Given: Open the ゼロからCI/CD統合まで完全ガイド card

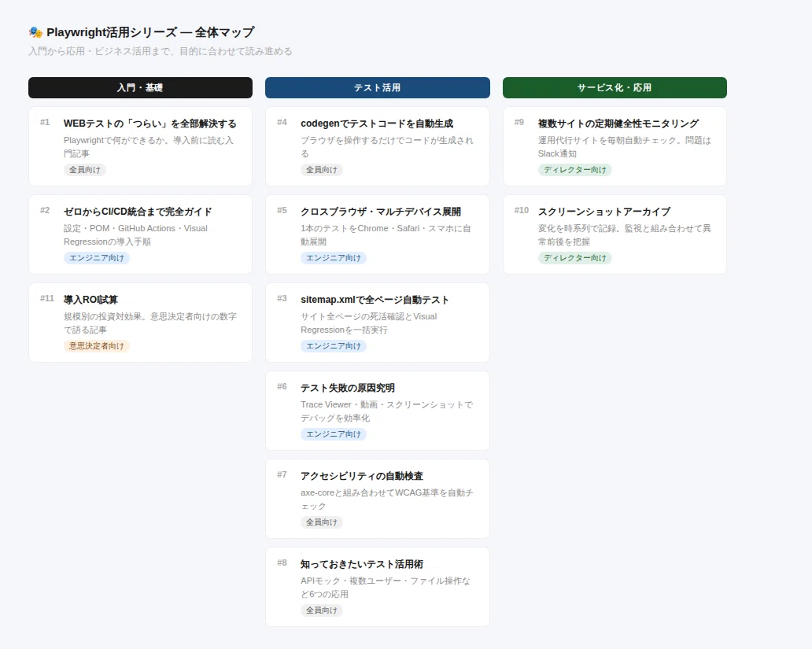Looking at the screenshot, I should pos(140,234).
